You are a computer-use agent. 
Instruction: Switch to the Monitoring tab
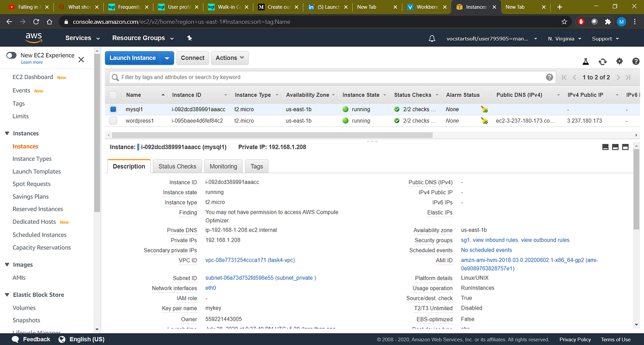(223, 166)
